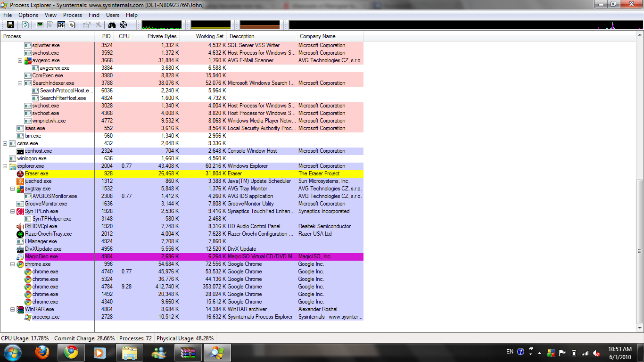Open Firefox from the taskbar
This screenshot has height=362, width=644.
(x=42, y=352)
